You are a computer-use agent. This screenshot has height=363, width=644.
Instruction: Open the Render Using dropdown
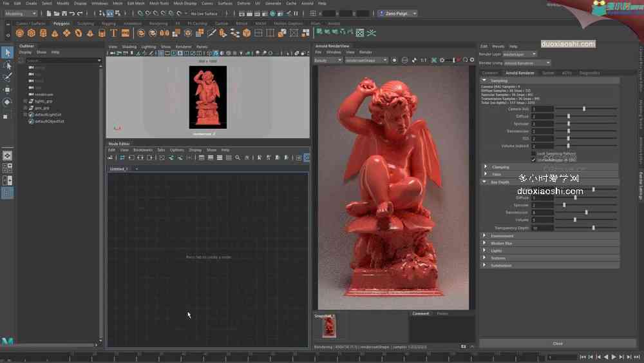527,63
